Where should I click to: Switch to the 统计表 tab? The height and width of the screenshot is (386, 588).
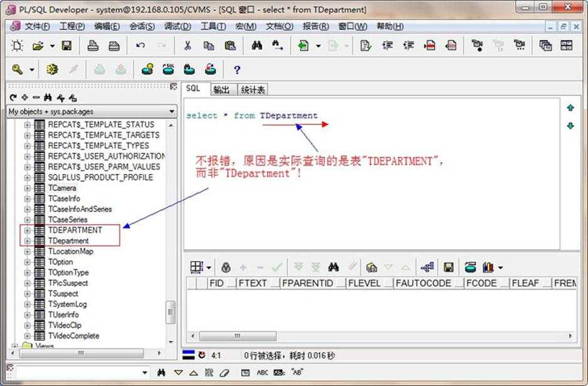253,90
